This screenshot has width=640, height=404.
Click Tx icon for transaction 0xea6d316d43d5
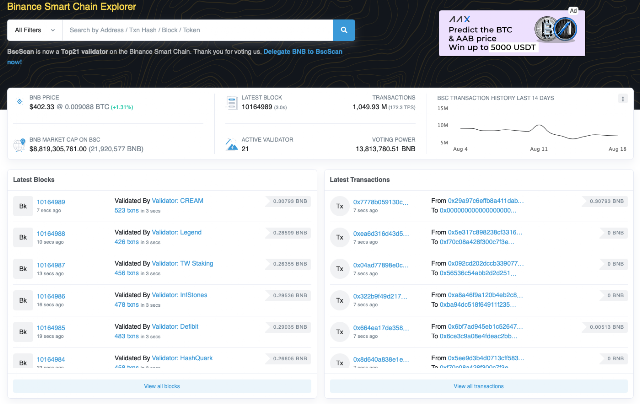tap(340, 238)
